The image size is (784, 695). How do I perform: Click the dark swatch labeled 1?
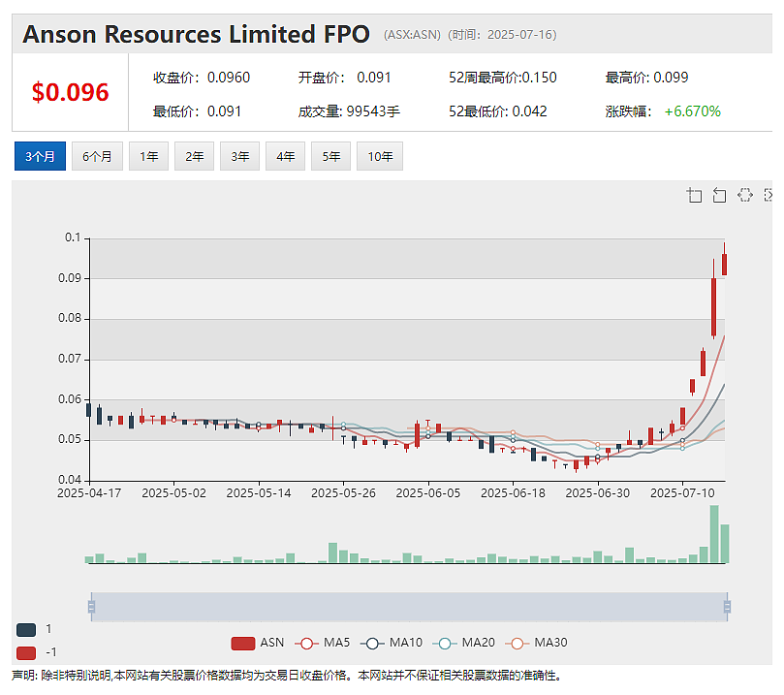coord(26,630)
